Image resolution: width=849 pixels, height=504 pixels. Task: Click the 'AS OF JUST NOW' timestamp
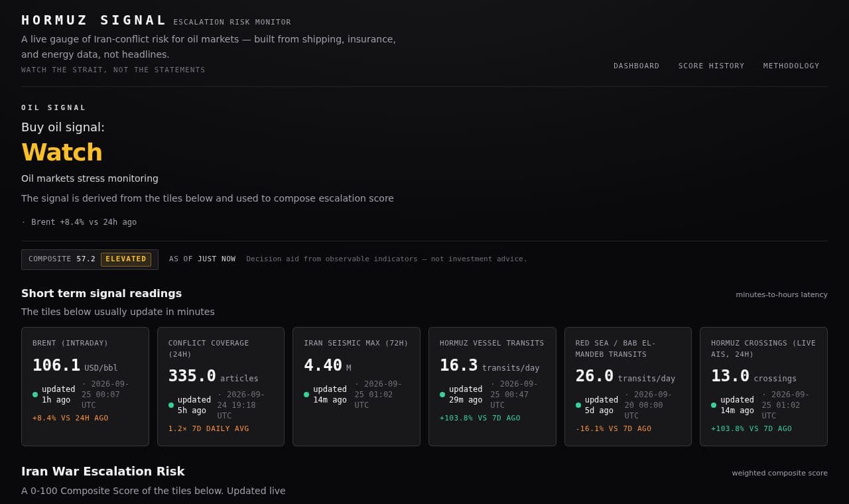point(202,259)
